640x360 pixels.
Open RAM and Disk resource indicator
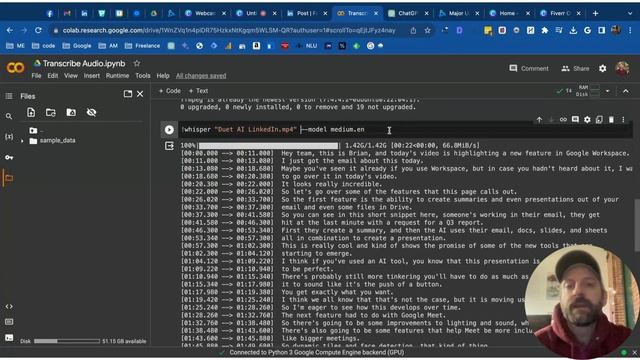588,91
